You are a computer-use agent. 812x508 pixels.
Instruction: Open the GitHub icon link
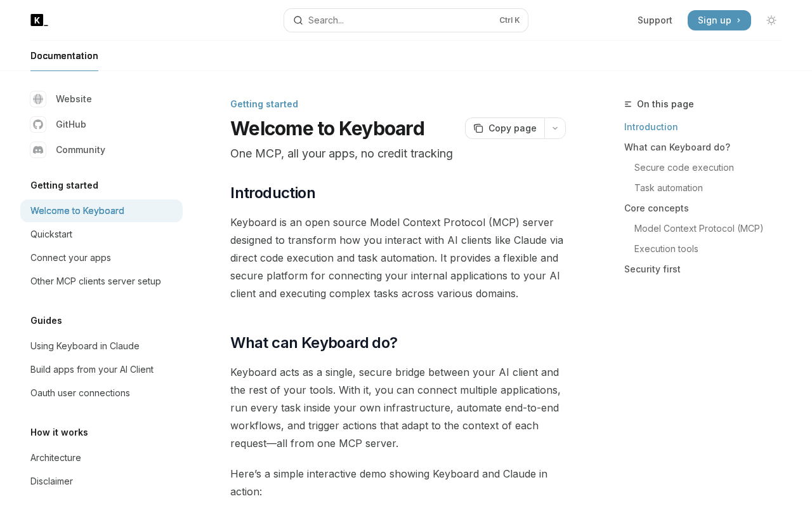[38, 124]
